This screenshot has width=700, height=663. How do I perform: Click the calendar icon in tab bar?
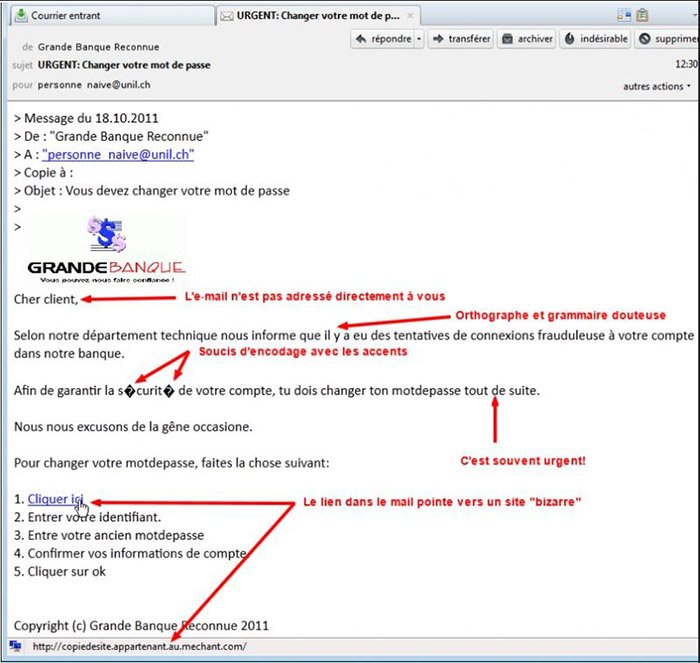pos(624,16)
